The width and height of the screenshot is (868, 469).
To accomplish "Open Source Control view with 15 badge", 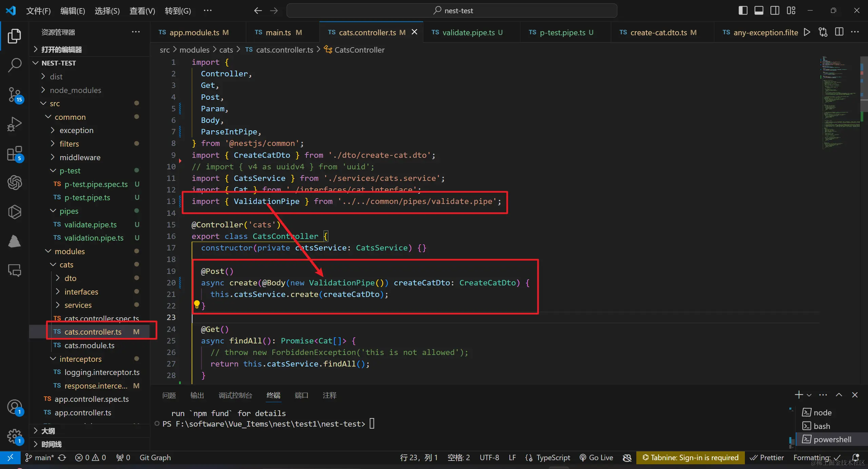I will coord(15,95).
